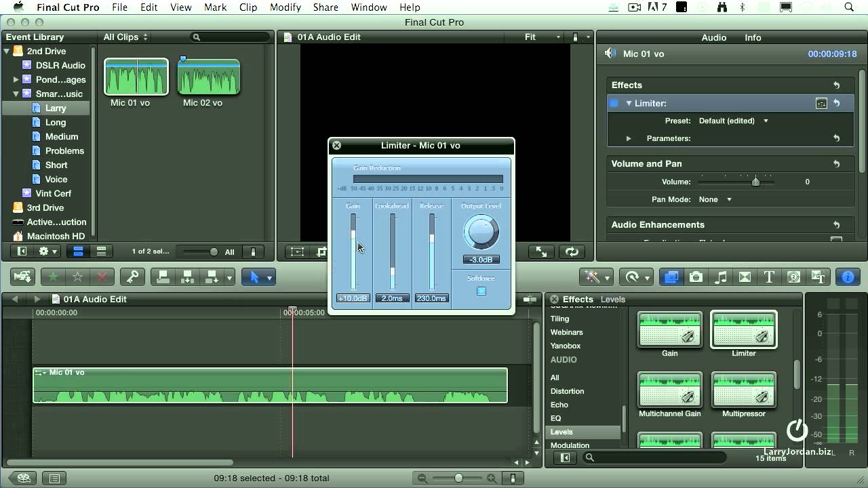The width and height of the screenshot is (868, 488).
Task: Adjust the timeline zoom slider
Action: pos(459,479)
